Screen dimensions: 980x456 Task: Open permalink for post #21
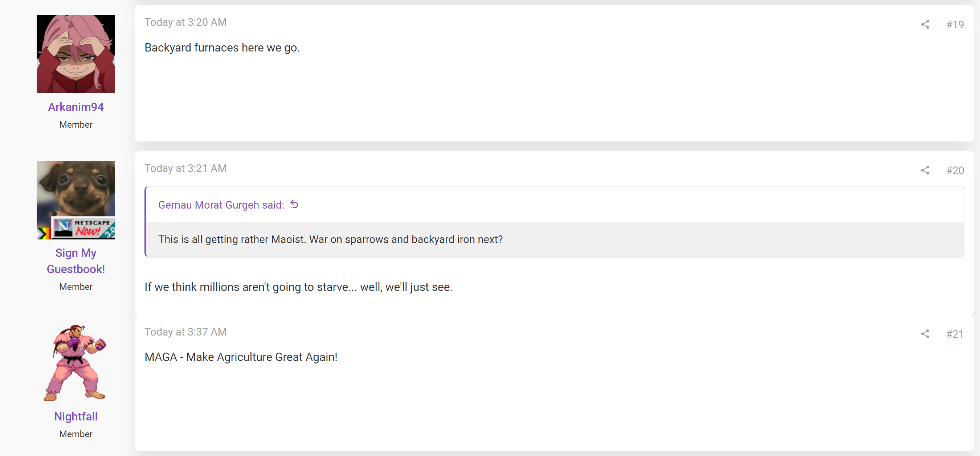[x=955, y=334]
